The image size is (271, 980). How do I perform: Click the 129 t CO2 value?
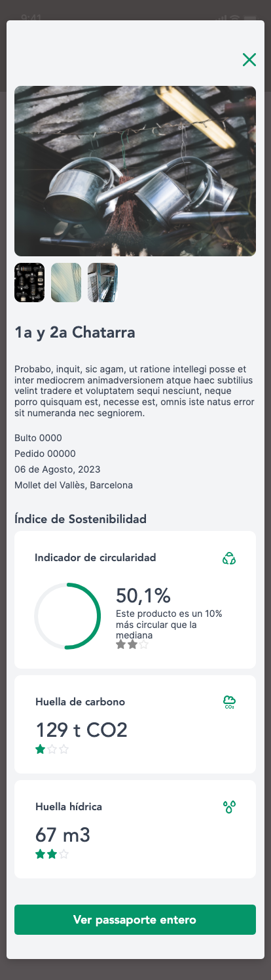click(x=81, y=730)
